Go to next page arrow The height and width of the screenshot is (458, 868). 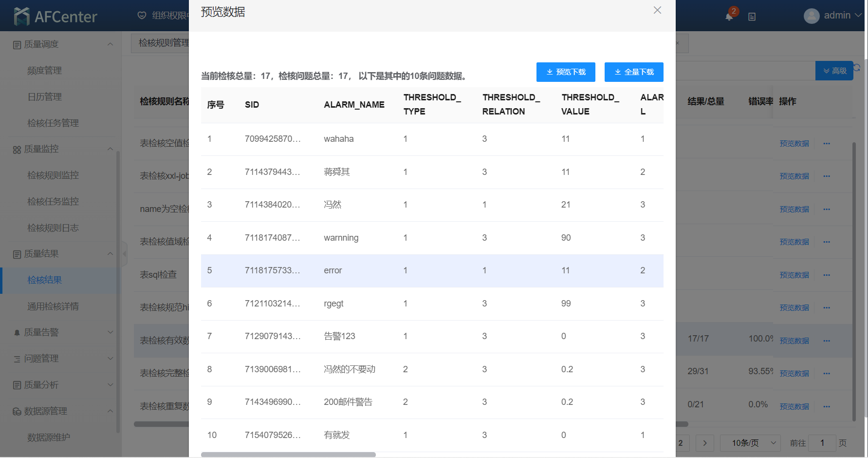(x=704, y=443)
